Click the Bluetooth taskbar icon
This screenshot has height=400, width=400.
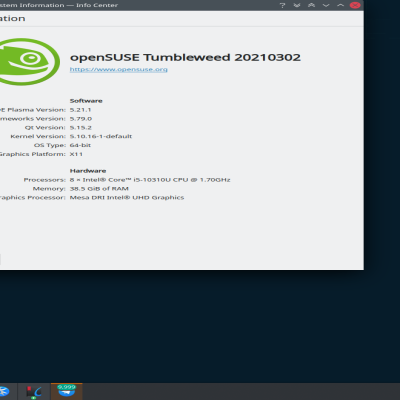[x=4, y=392]
